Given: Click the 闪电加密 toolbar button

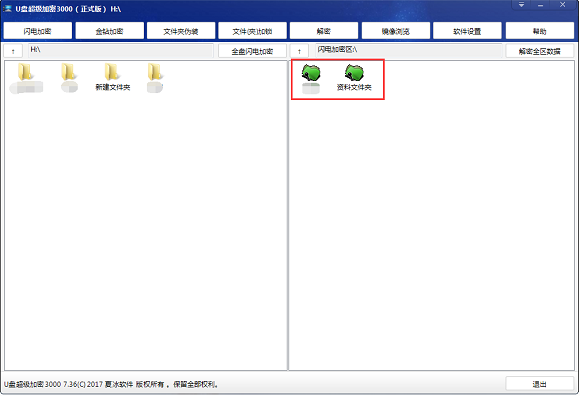Looking at the screenshot, I should 38,31.
